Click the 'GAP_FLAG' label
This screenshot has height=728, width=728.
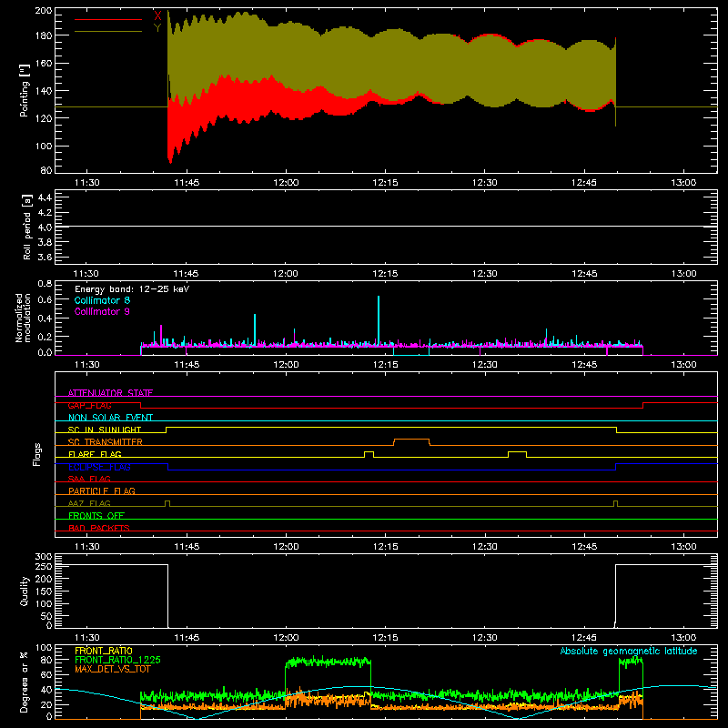[89, 405]
